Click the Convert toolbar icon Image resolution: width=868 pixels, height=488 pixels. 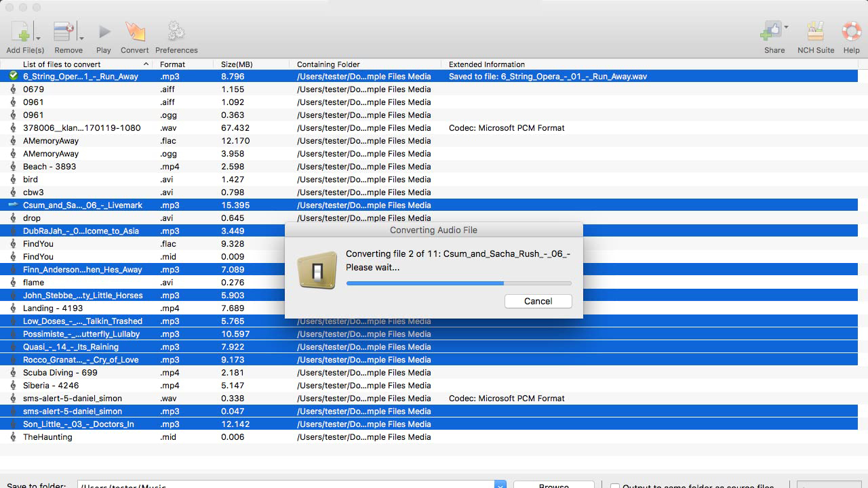click(x=134, y=30)
